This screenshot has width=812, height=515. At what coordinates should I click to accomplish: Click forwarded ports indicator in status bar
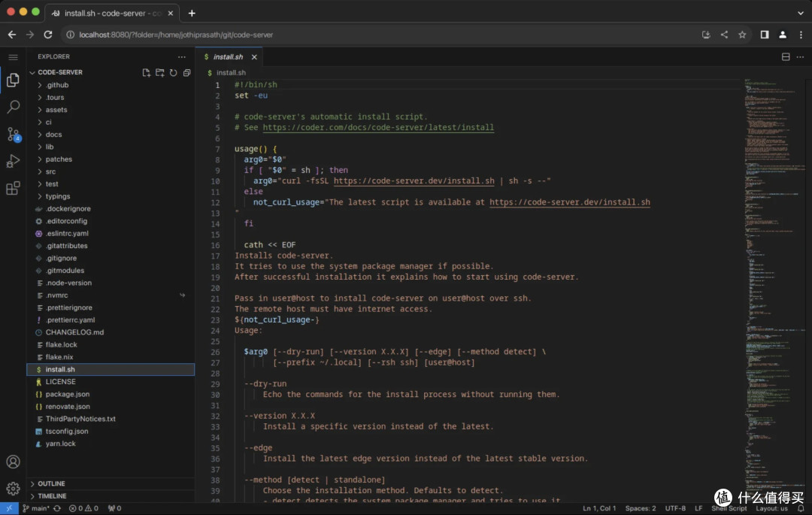pos(114,508)
